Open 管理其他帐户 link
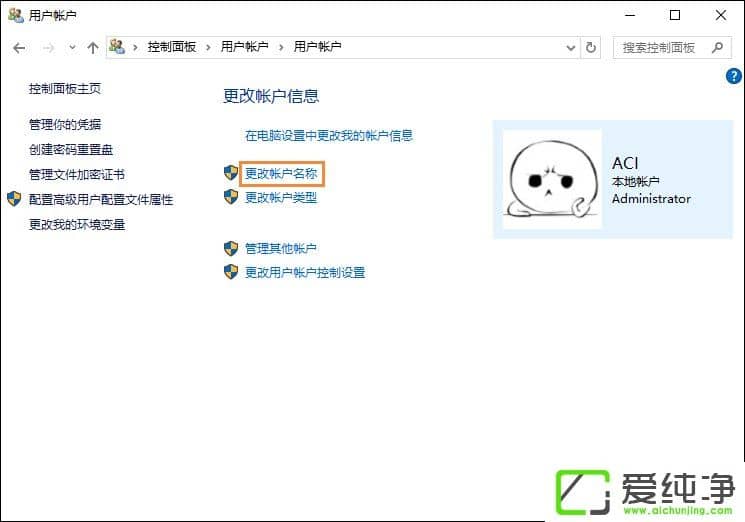Viewport: 745px width, 522px height. [x=281, y=248]
